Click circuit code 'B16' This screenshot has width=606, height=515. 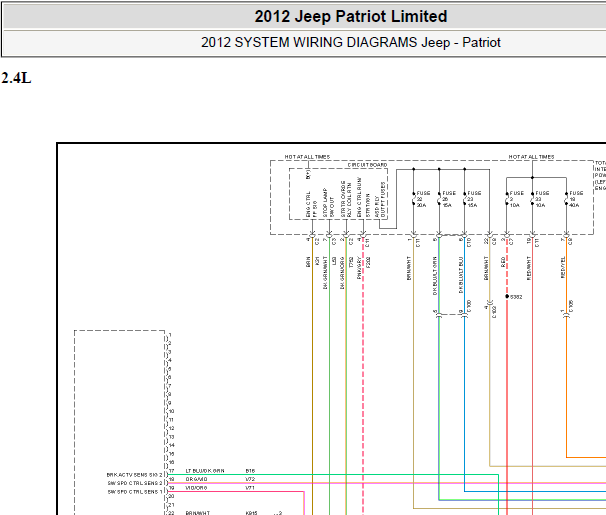(x=250, y=471)
